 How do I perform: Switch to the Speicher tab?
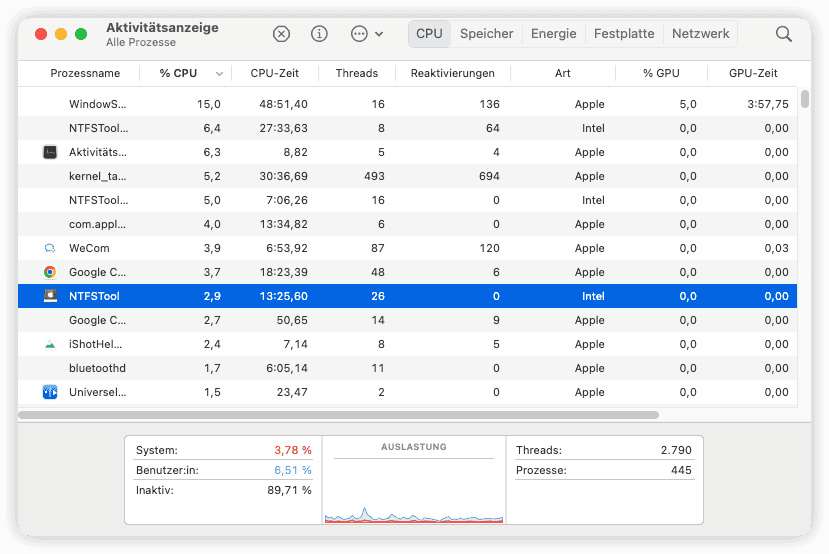[486, 34]
